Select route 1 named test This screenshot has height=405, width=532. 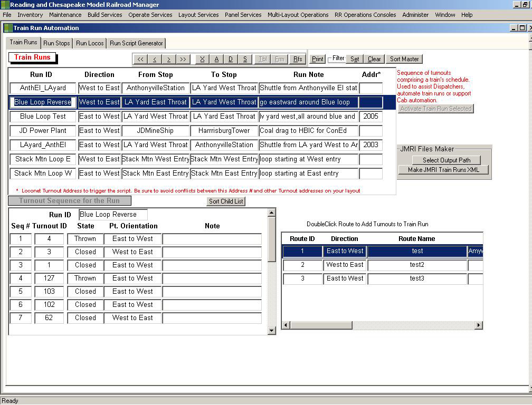click(x=417, y=251)
